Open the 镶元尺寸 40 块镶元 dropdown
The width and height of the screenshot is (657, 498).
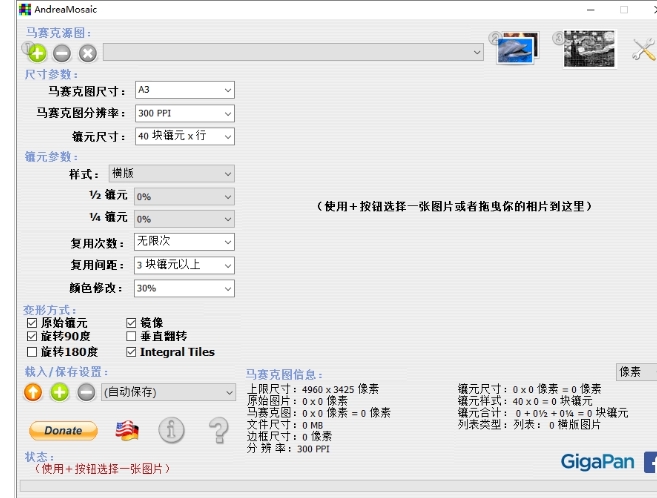pos(185,137)
